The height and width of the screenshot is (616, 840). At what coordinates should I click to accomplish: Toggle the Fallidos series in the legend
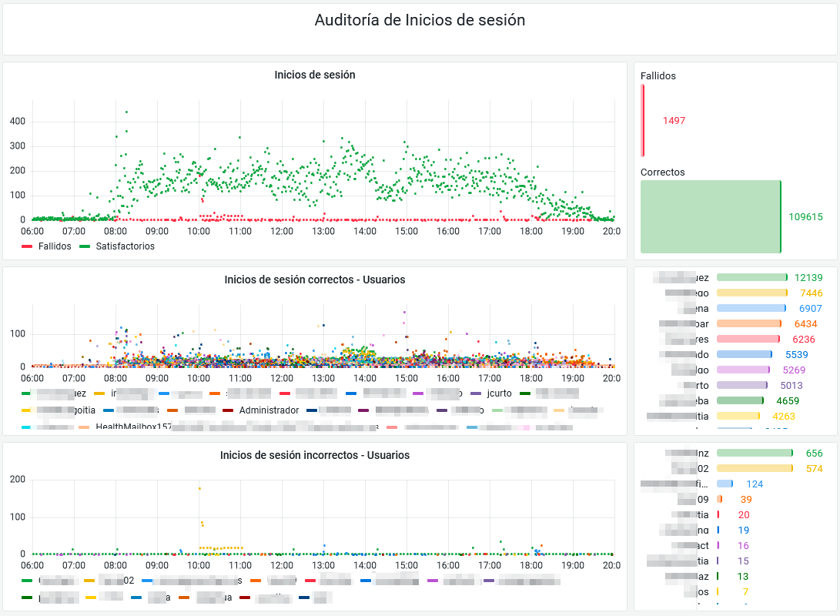click(x=54, y=246)
